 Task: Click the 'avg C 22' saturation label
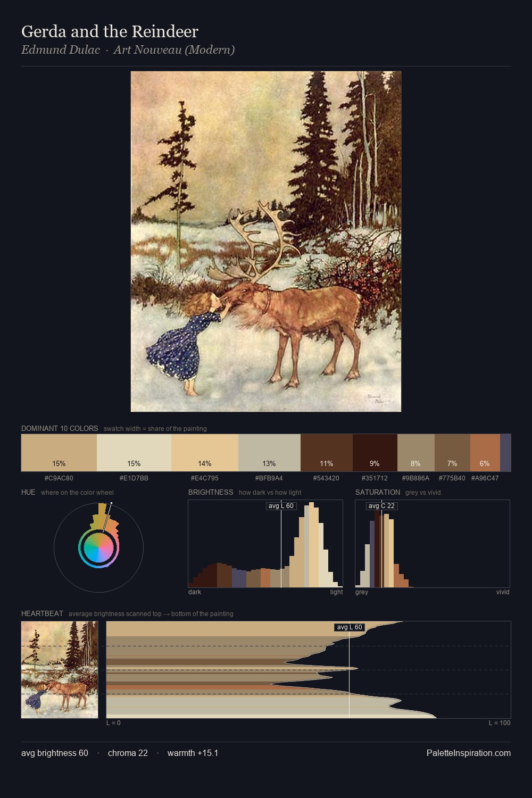(381, 506)
